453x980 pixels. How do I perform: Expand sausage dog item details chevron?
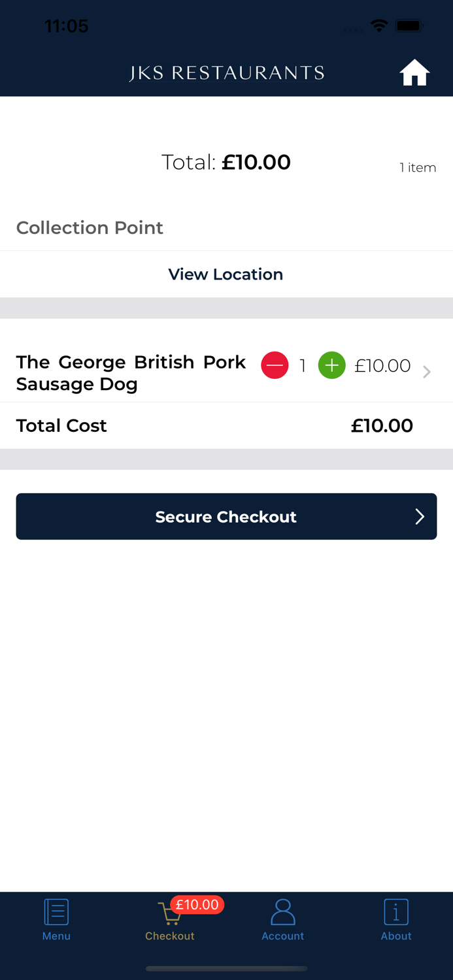pyautogui.click(x=427, y=372)
